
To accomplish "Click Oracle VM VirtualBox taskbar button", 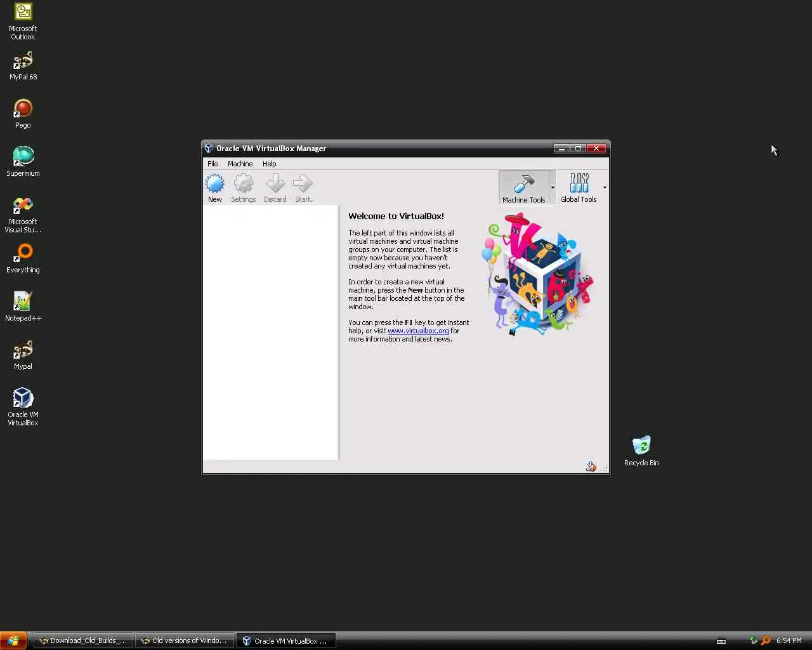I will [x=285, y=641].
